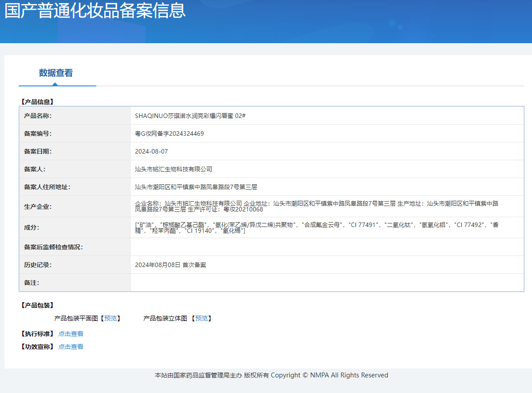The image size is (532, 393).
Task: Click the 生产企业: label
Action: click(38, 207)
